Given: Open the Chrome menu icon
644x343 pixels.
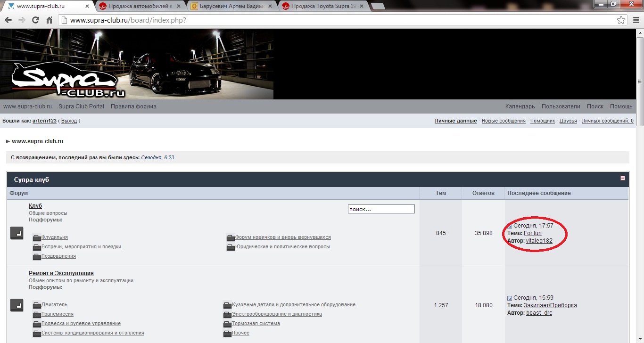Looking at the screenshot, I should pyautogui.click(x=635, y=20).
